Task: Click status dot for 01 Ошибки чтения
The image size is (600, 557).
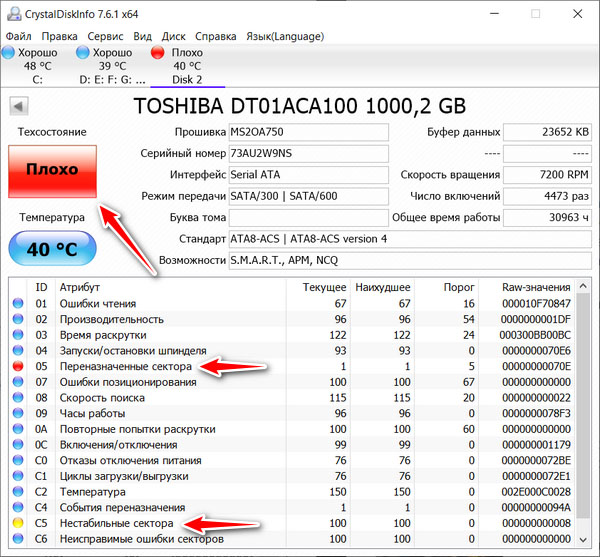Action: pos(18,303)
